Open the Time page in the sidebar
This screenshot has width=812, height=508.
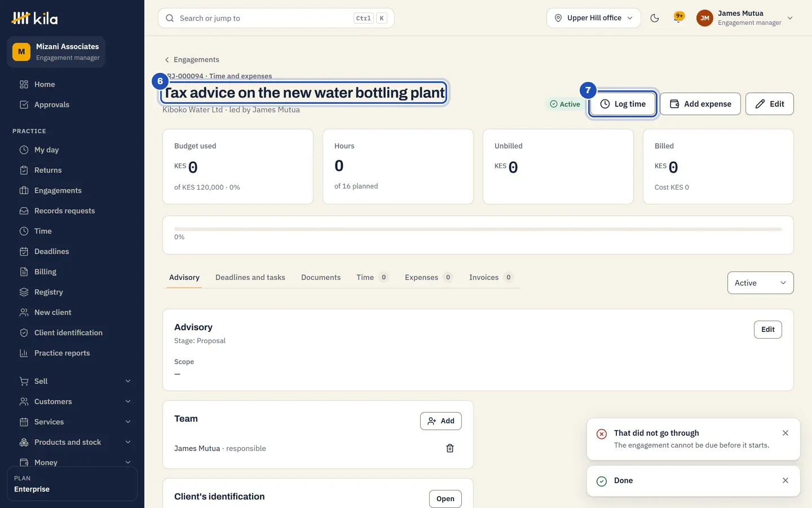[x=72, y=231]
